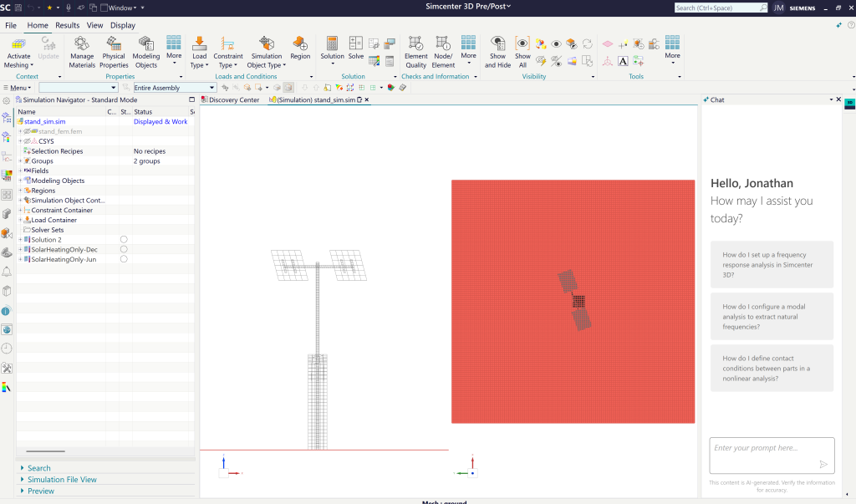Select the stand_sim.sim tree root
856x504 pixels.
pyautogui.click(x=45, y=122)
